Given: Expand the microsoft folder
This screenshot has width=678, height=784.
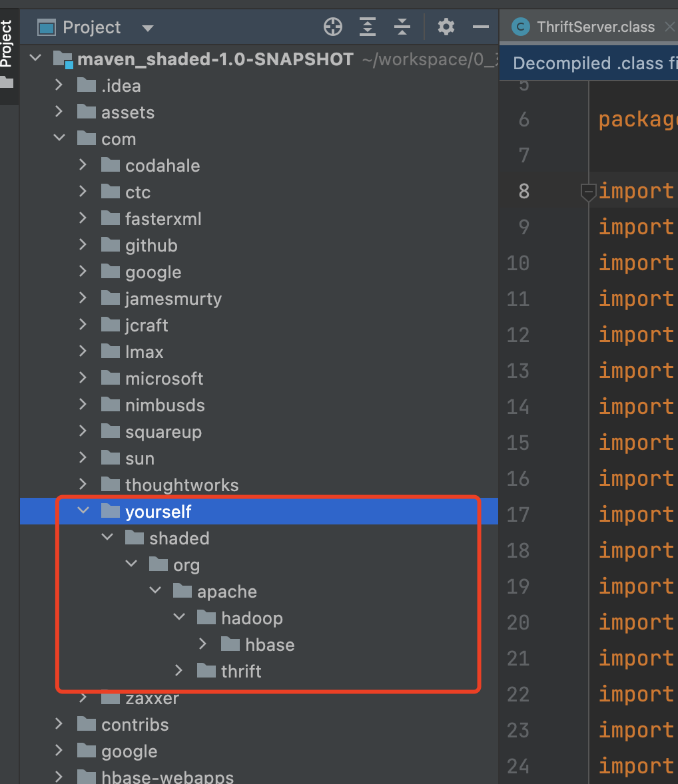Looking at the screenshot, I should click(83, 377).
